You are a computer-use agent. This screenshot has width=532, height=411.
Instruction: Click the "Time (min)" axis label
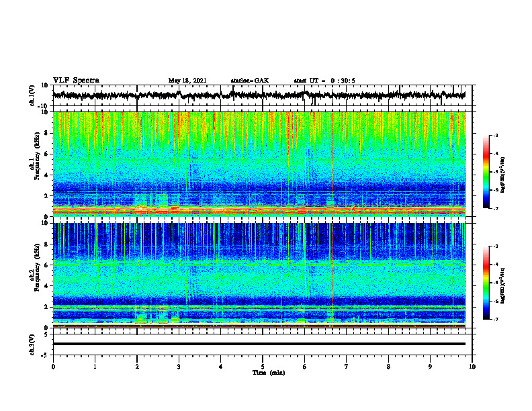[x=269, y=373]
